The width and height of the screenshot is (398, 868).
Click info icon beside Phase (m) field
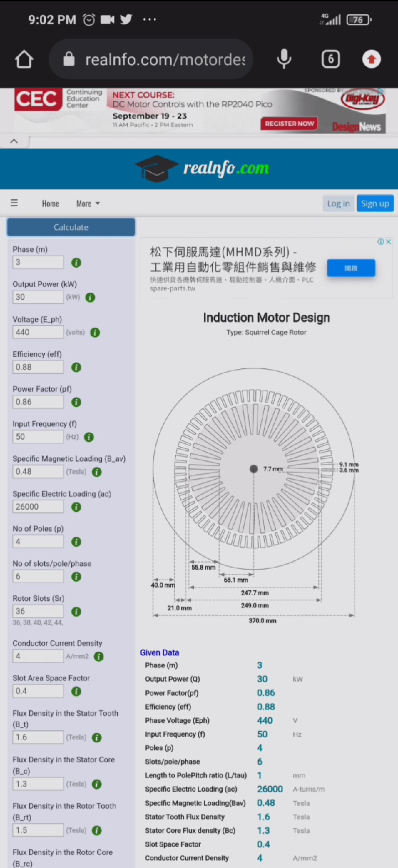(x=76, y=263)
